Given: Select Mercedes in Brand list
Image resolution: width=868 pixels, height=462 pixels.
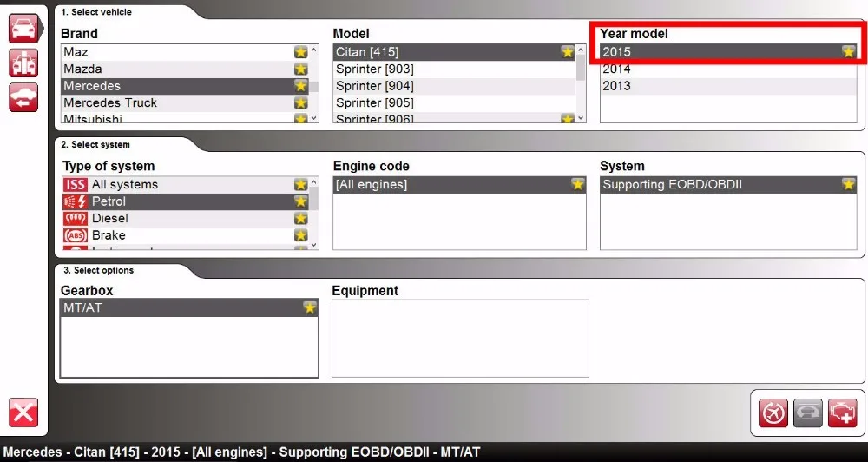Looking at the screenshot, I should [185, 86].
